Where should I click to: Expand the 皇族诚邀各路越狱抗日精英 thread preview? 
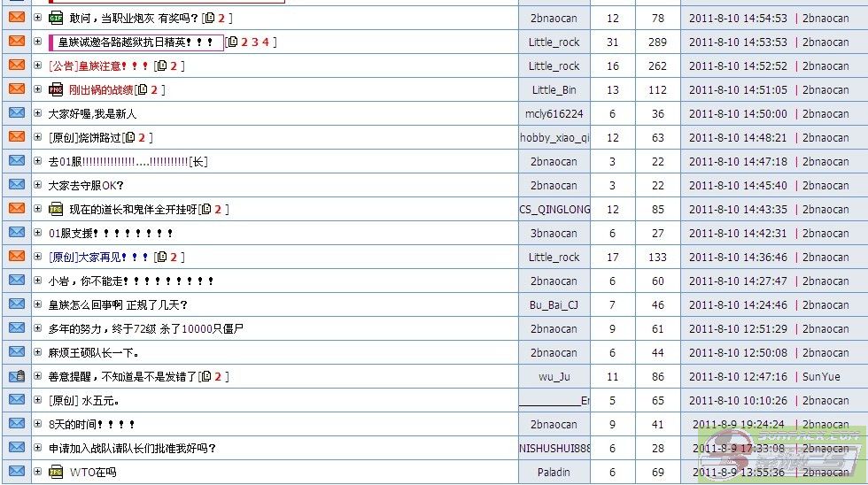[37, 42]
